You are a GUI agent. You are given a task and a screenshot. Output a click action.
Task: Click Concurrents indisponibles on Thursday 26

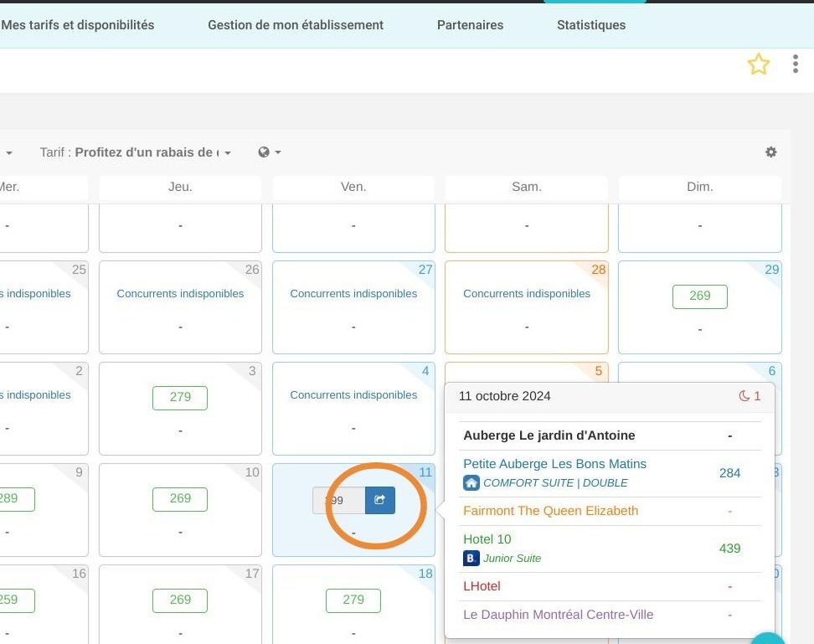click(x=180, y=294)
